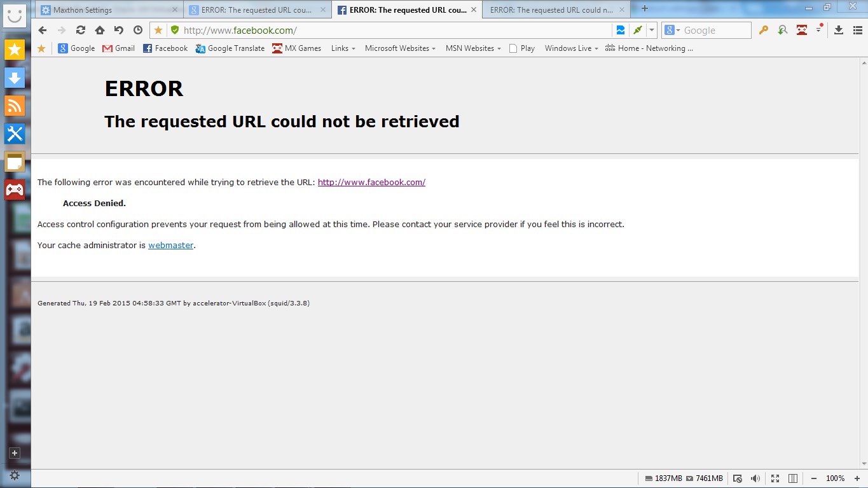Viewport: 868px width, 488px height.
Task: Open the RSS feeds sidebar icon
Action: coord(15,106)
